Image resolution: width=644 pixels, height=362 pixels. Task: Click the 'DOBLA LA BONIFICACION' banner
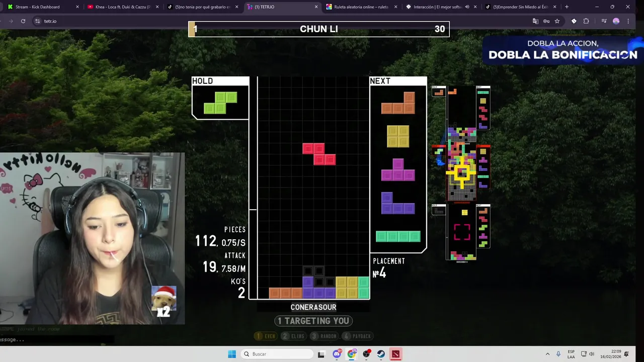562,50
